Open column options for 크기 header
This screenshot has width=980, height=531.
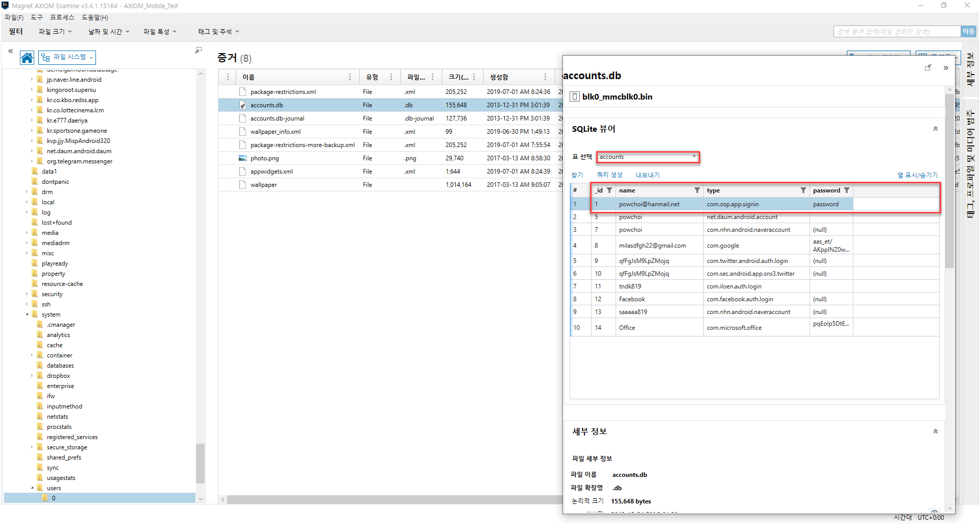pos(474,77)
